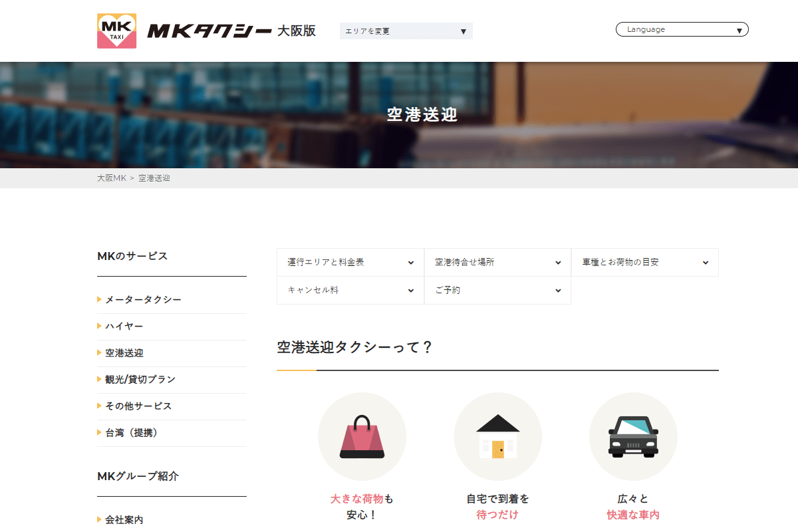
Task: Click the house illustration icon
Action: tap(497, 437)
